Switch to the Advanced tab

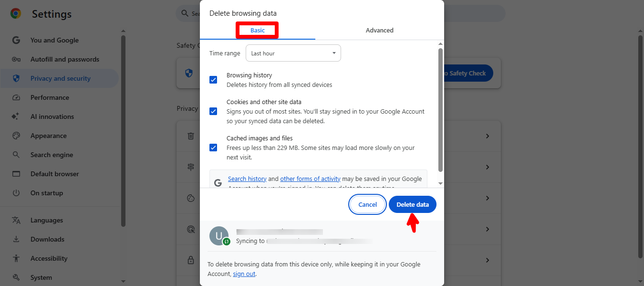click(x=379, y=30)
